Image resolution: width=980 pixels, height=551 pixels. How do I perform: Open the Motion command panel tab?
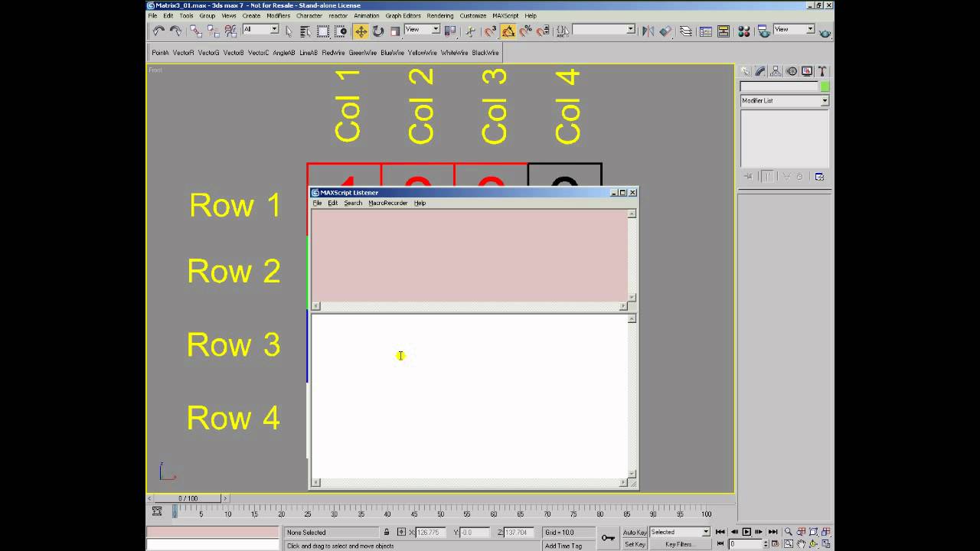click(792, 71)
